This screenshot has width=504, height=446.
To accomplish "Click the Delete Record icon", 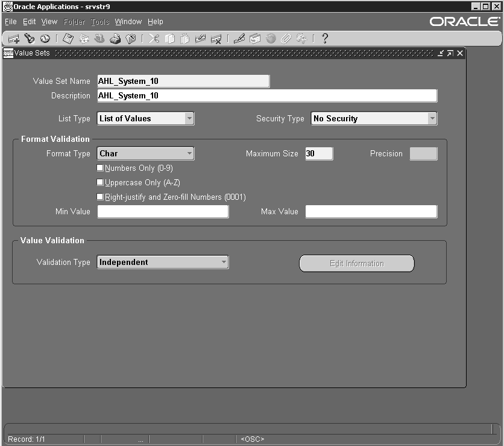I will 216,39.
